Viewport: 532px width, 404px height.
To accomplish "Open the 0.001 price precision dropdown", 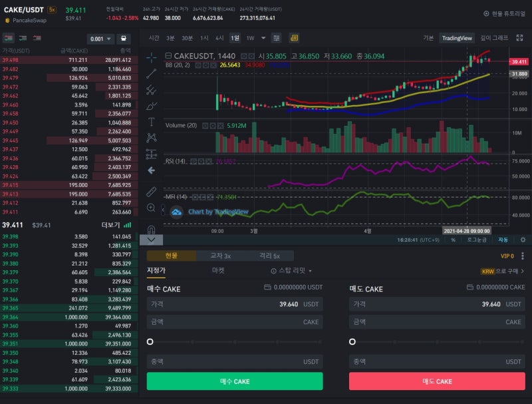I will click(100, 39).
